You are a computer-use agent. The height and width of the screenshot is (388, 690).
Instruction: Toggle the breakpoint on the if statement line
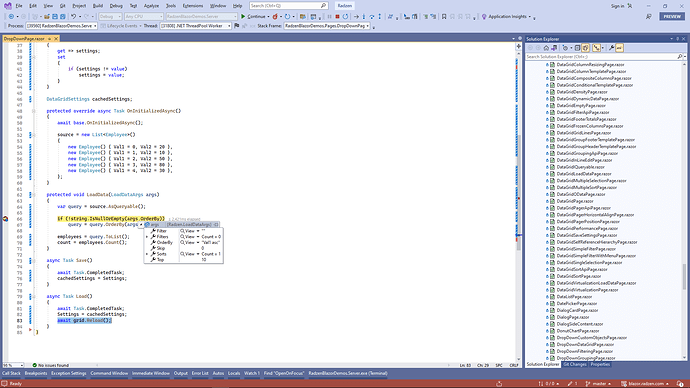(x=5, y=219)
